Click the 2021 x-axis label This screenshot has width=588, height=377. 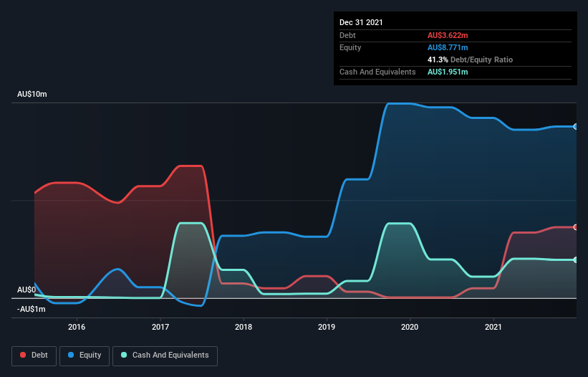coord(493,327)
